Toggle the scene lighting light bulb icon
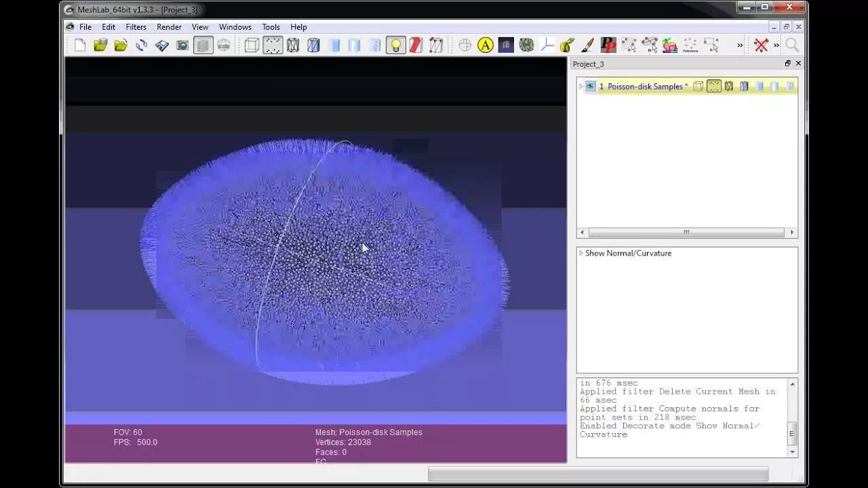 395,45
